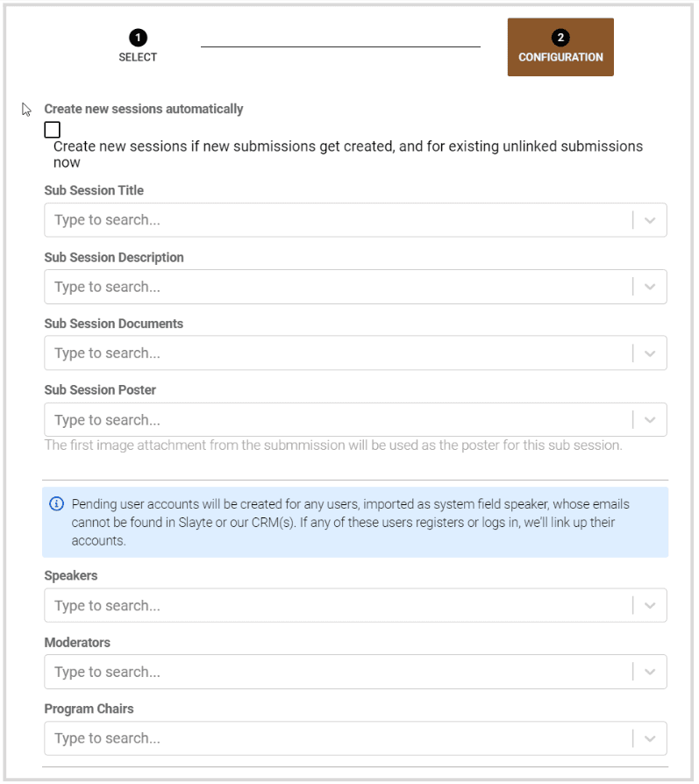
Task: Go to the Select step
Action: pyautogui.click(x=138, y=57)
